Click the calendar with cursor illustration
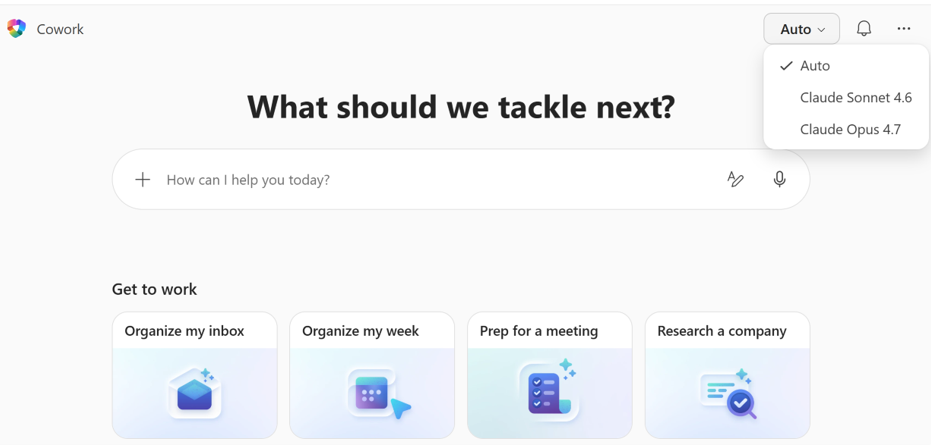The height and width of the screenshot is (445, 931). (x=378, y=393)
